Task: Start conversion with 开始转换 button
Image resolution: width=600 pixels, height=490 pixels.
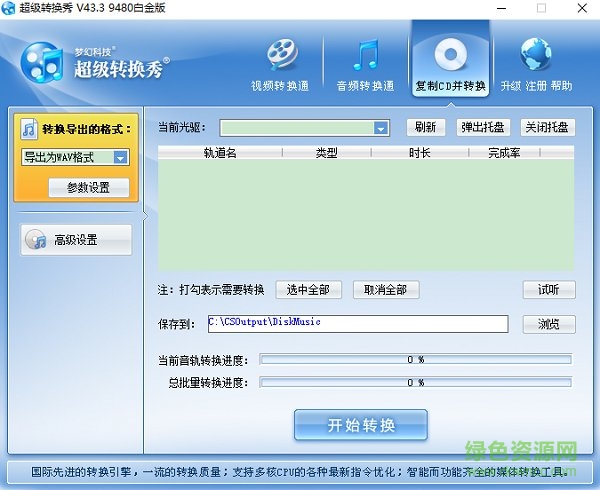Action: click(361, 425)
